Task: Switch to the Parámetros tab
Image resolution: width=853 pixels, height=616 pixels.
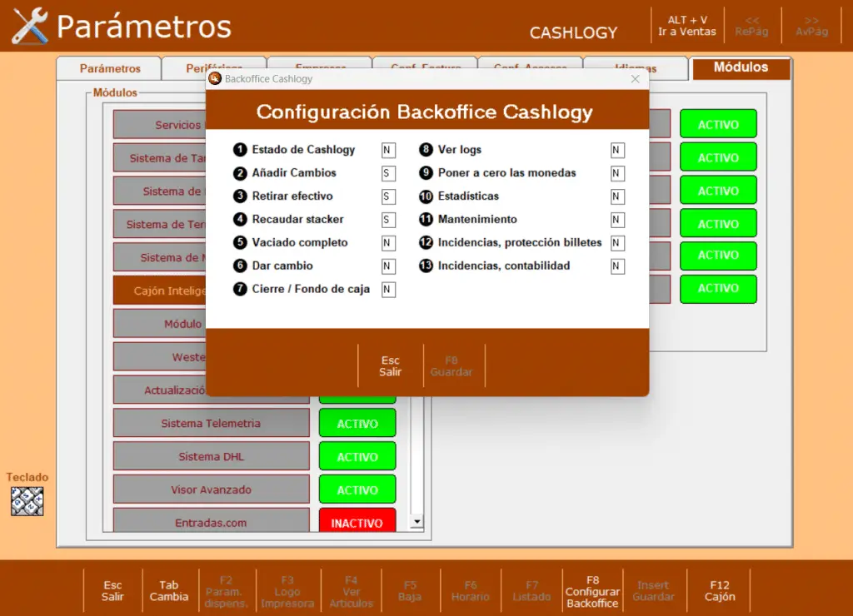Action: [x=109, y=68]
